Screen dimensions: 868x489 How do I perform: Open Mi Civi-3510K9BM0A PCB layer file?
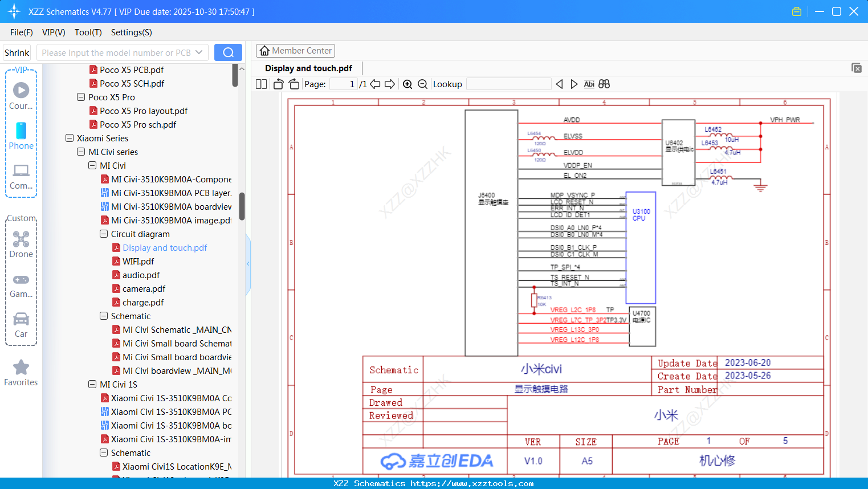(x=166, y=193)
